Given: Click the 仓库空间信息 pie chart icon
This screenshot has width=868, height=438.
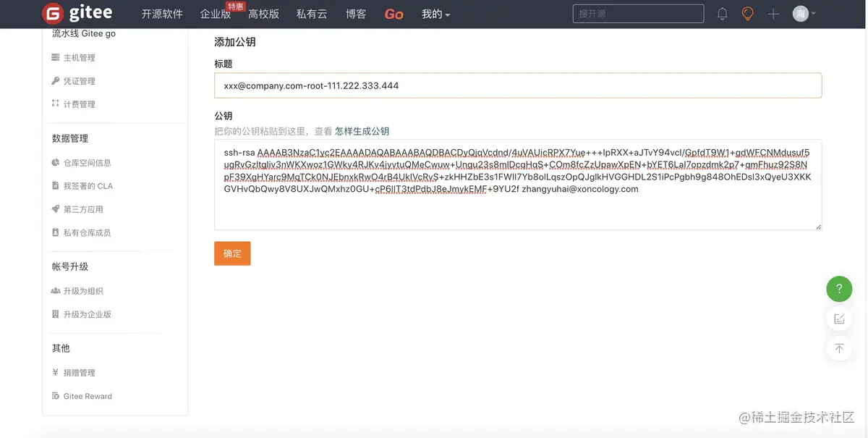Looking at the screenshot, I should 56,162.
